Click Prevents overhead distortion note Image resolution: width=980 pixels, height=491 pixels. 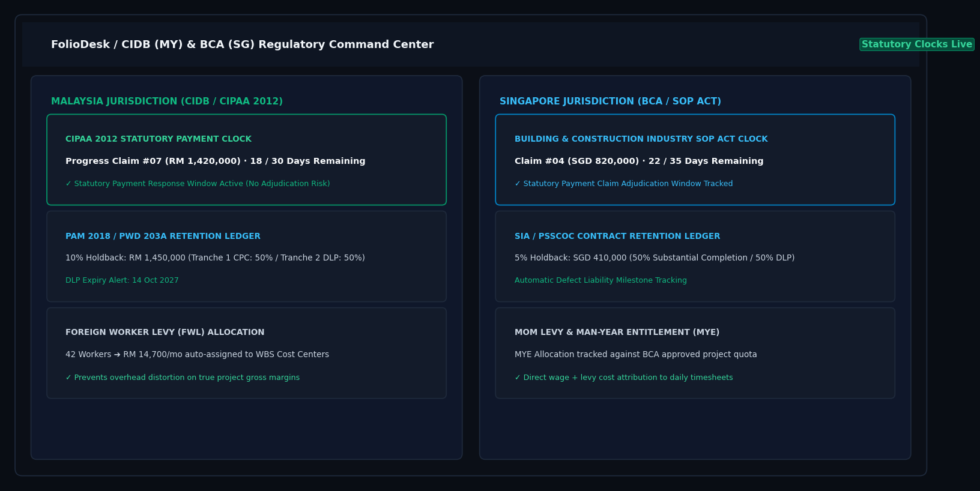click(183, 378)
